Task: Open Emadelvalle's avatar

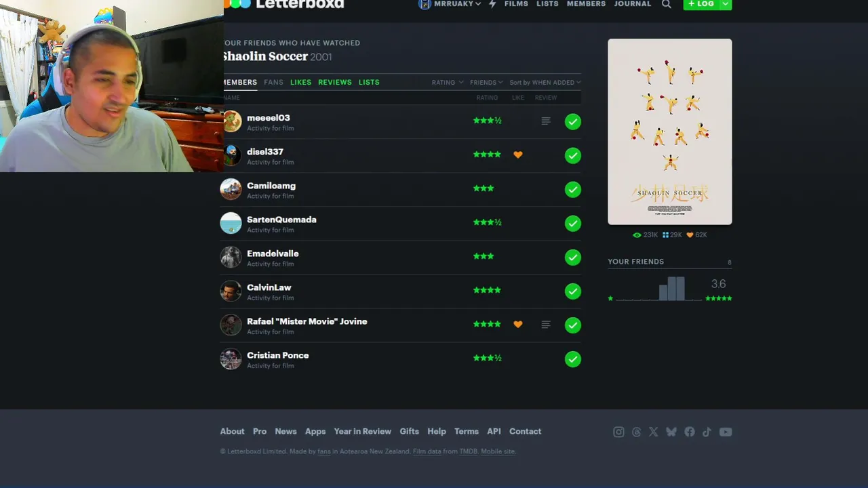Action: click(x=231, y=257)
